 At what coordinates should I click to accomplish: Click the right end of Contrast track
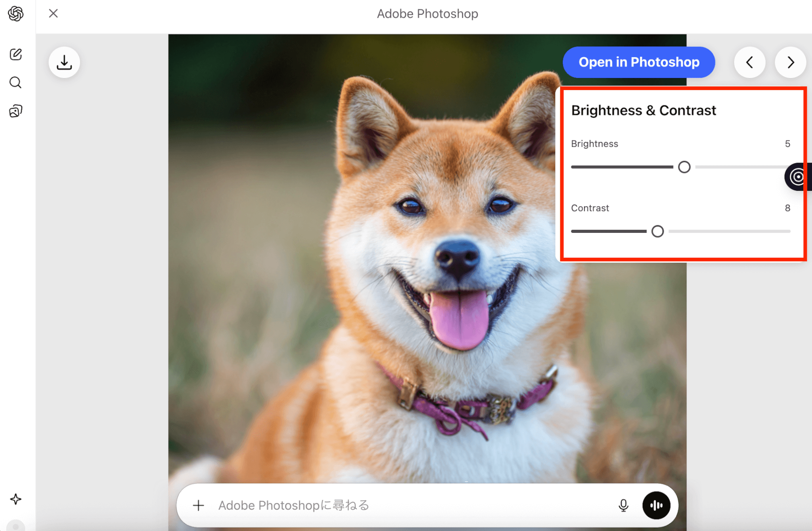pyautogui.click(x=788, y=231)
